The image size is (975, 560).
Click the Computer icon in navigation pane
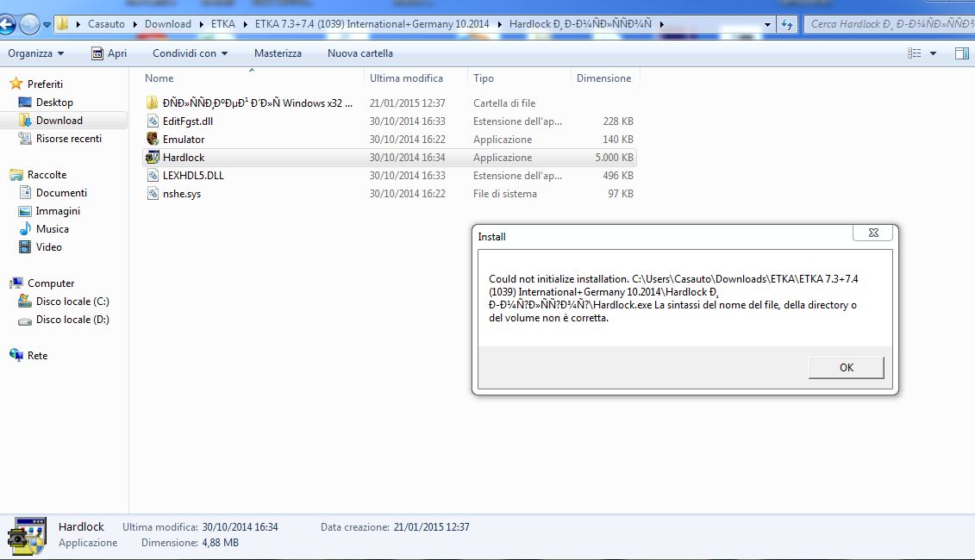(x=16, y=283)
